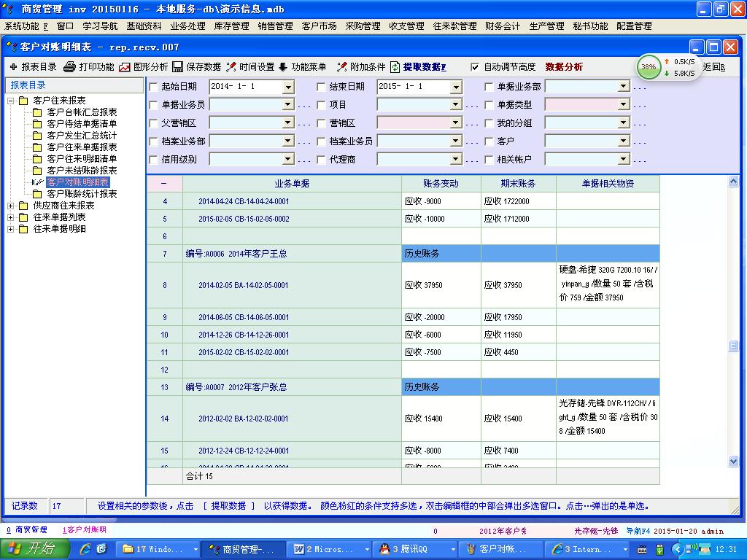This screenshot has height=560, width=747.
Task: Select 客户账龄统计报表 in the tree
Action: 82,194
